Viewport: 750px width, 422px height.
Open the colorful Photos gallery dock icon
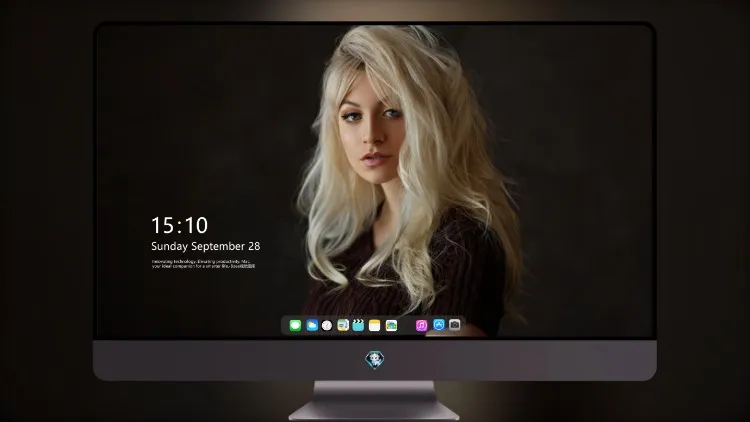pos(391,325)
